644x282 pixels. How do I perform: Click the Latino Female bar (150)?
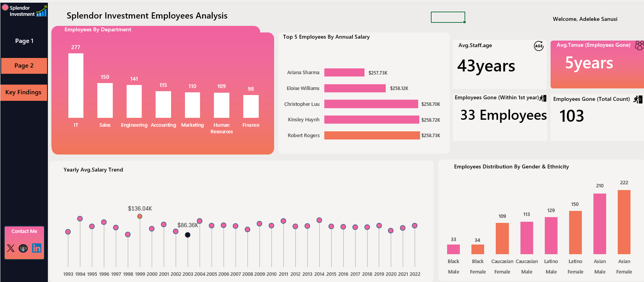pos(575,233)
